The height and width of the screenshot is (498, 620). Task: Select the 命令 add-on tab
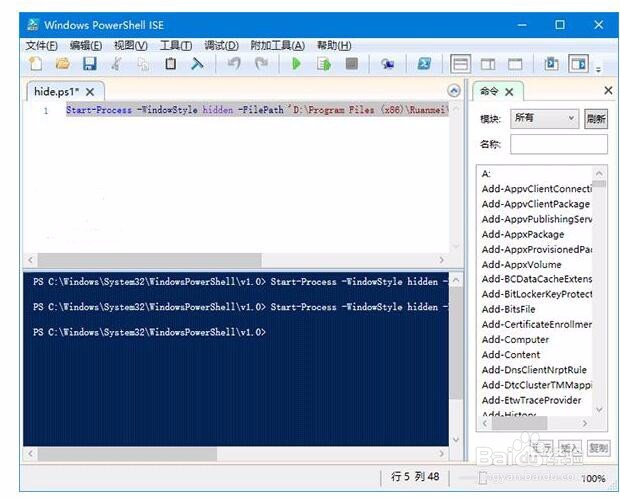point(489,91)
